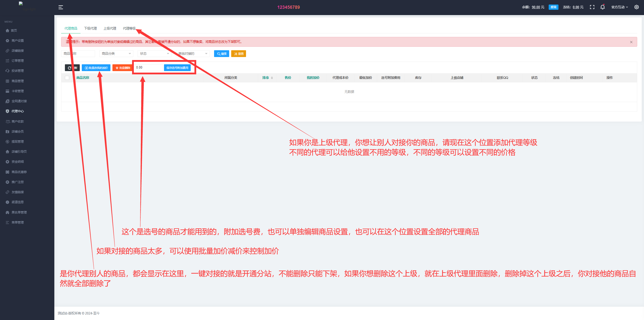Switch to the 下级代理 tab
This screenshot has width=644, height=320.
click(90, 28)
